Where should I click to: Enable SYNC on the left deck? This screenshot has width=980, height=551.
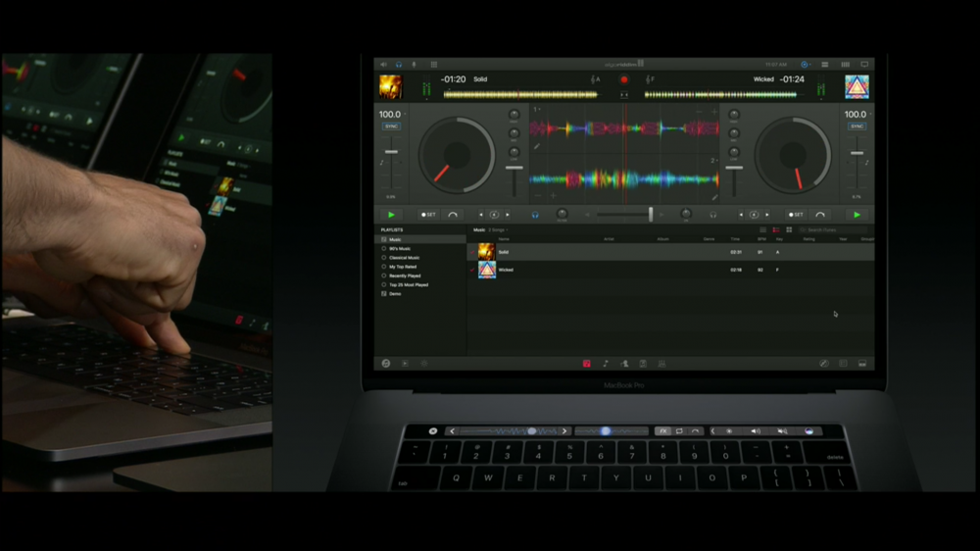[x=391, y=126]
